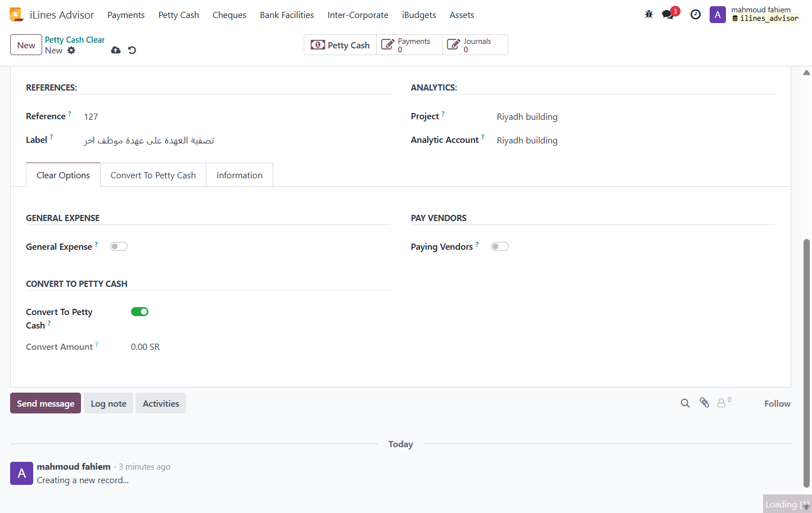This screenshot has width=812, height=513.
Task: Discard changes with the undo icon
Action: [x=132, y=50]
